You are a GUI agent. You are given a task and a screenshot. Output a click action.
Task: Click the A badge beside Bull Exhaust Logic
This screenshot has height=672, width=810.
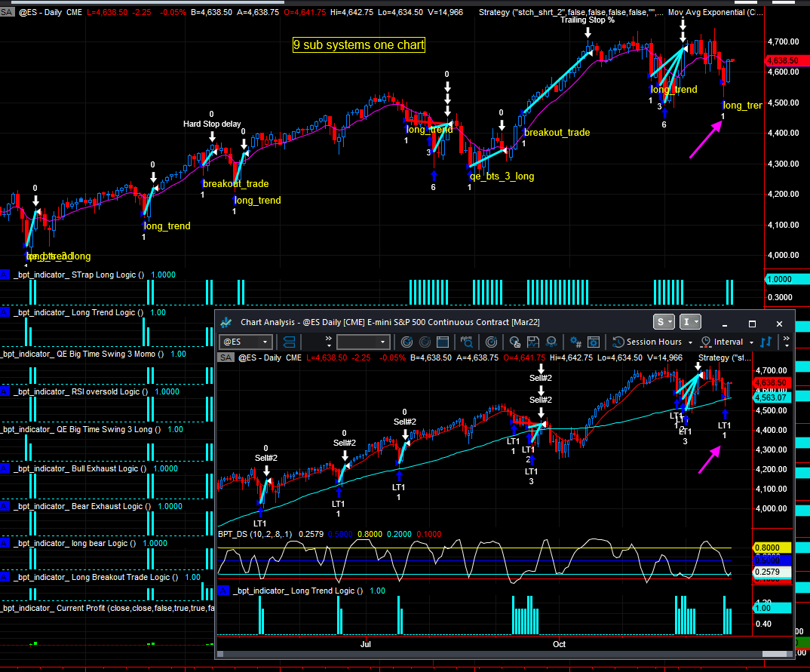point(5,468)
